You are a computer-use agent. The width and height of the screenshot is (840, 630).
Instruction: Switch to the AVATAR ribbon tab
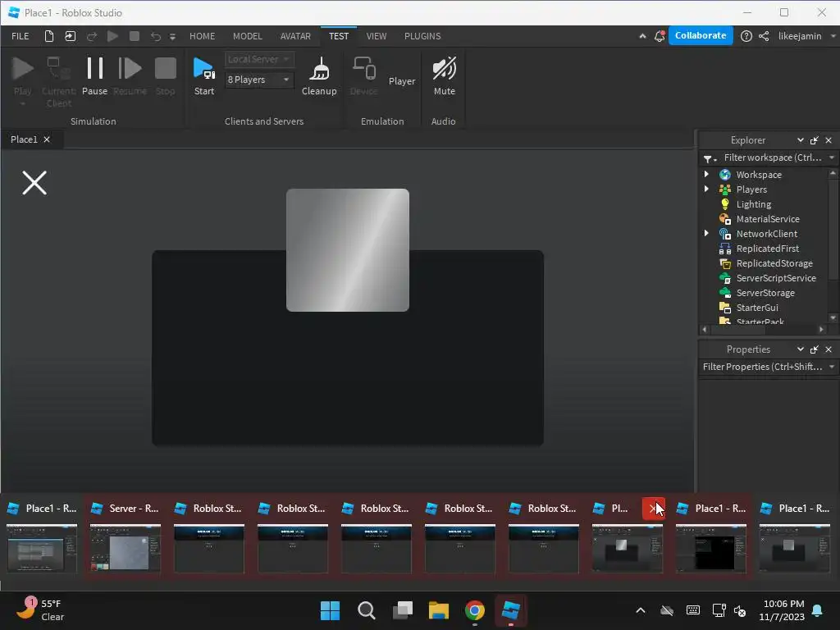(295, 36)
